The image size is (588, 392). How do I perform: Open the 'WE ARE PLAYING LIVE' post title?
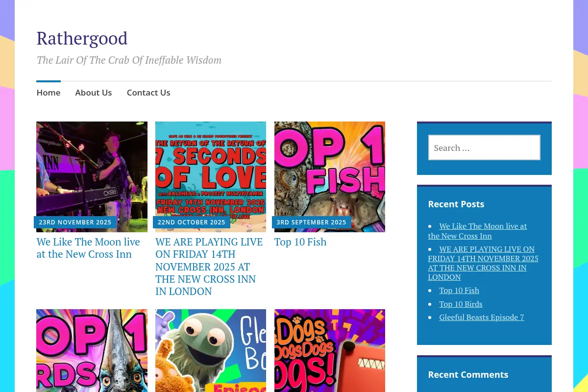209,267
